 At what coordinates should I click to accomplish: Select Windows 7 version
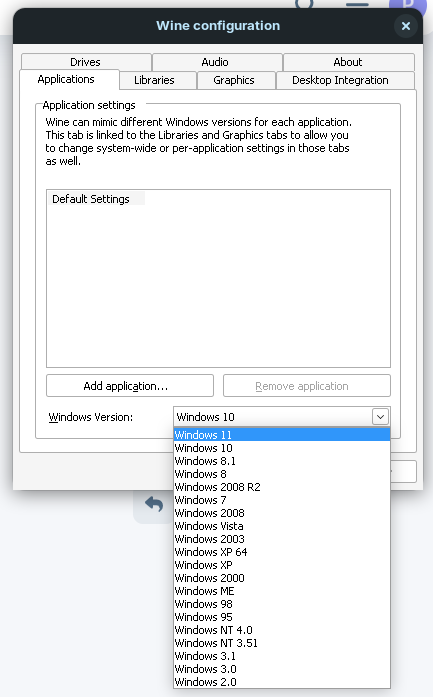[282, 500]
